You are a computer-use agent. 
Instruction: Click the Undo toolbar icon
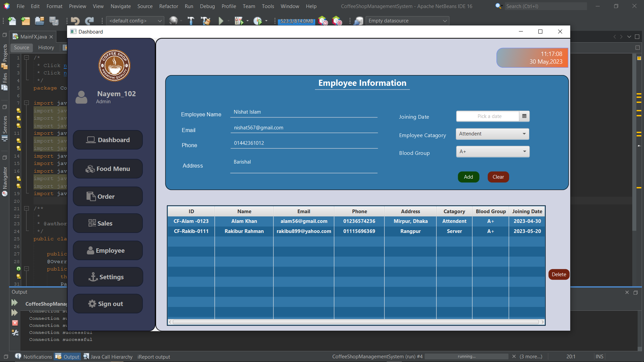click(x=75, y=21)
